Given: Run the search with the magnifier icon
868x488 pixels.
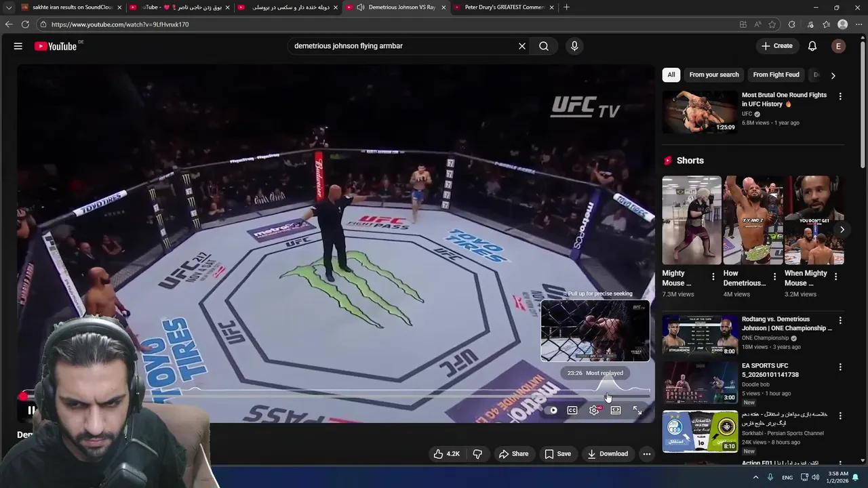Looking at the screenshot, I should (544, 46).
